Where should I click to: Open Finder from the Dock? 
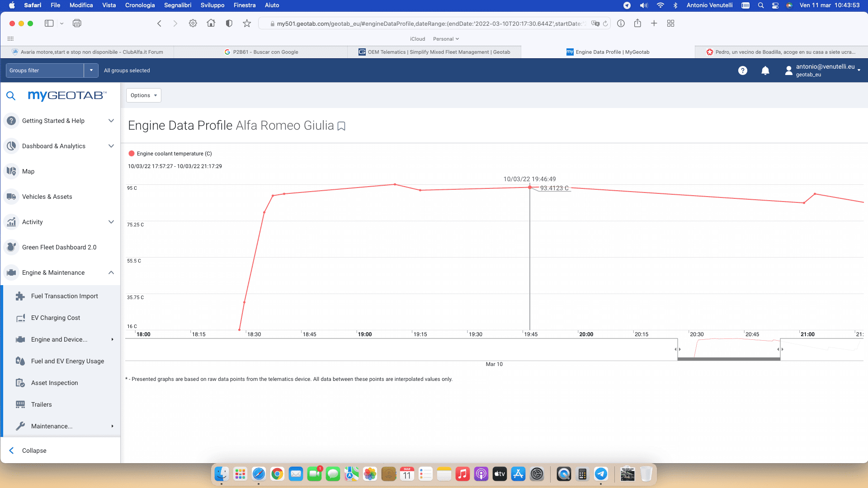point(221,474)
